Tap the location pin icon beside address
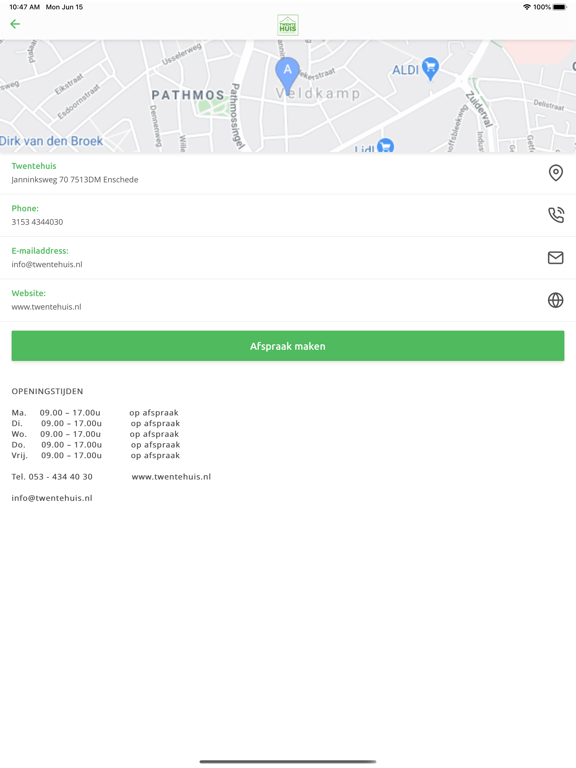Viewport: 576px width, 768px height. [x=555, y=173]
